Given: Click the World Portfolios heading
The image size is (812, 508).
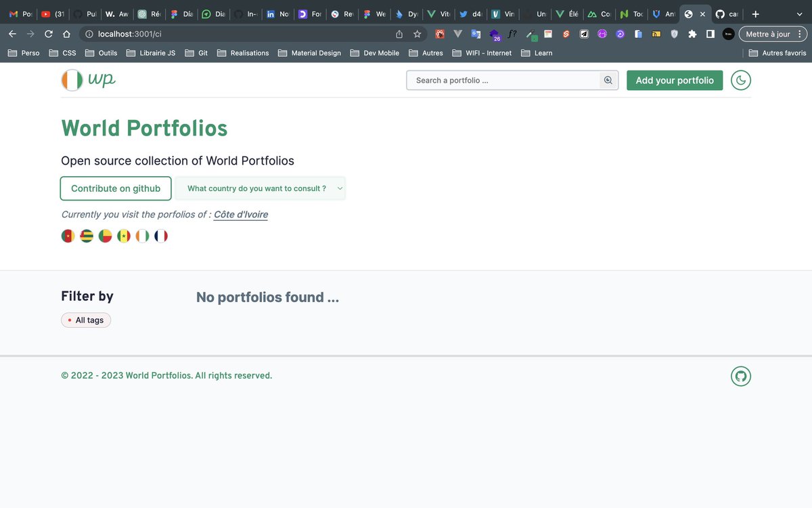Looking at the screenshot, I should pyautogui.click(x=144, y=128).
